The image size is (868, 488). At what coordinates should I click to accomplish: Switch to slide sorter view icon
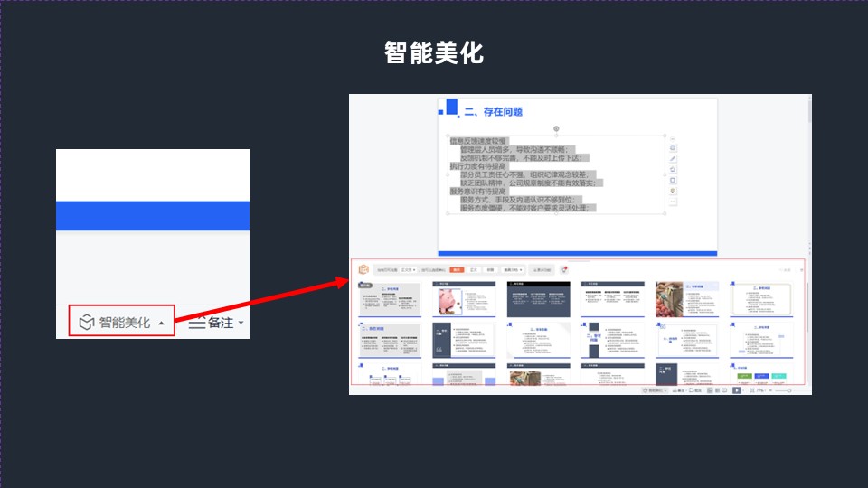click(717, 390)
